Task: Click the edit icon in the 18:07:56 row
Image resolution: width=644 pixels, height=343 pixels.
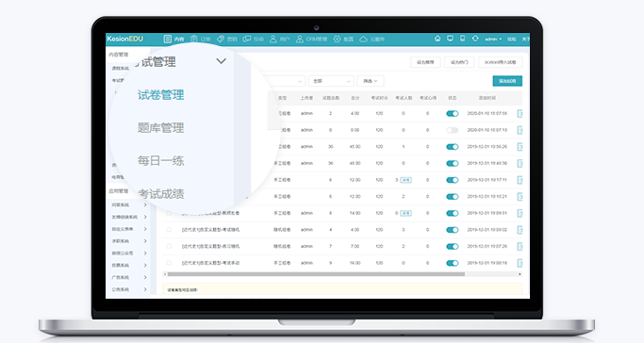Action: 520,114
